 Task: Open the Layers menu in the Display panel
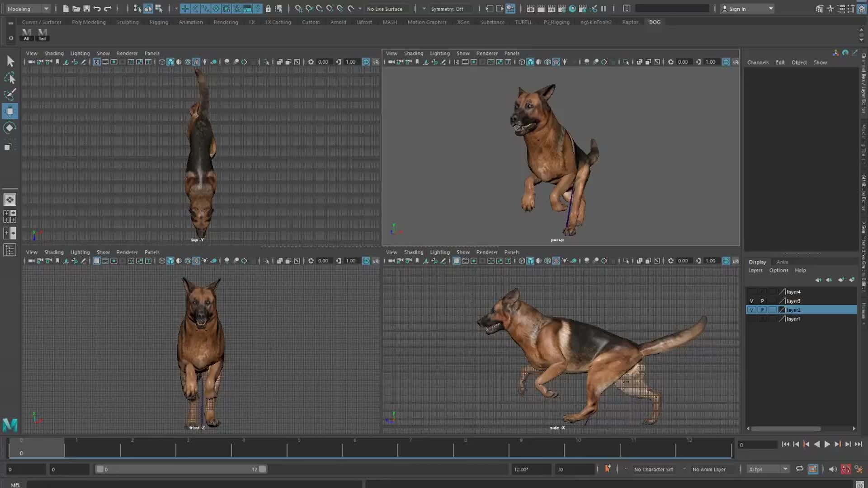pyautogui.click(x=755, y=270)
